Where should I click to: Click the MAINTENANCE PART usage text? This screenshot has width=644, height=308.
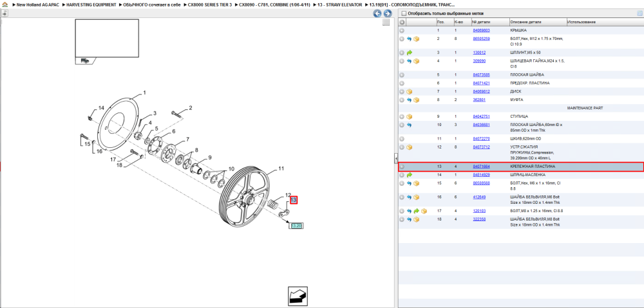[585, 108]
